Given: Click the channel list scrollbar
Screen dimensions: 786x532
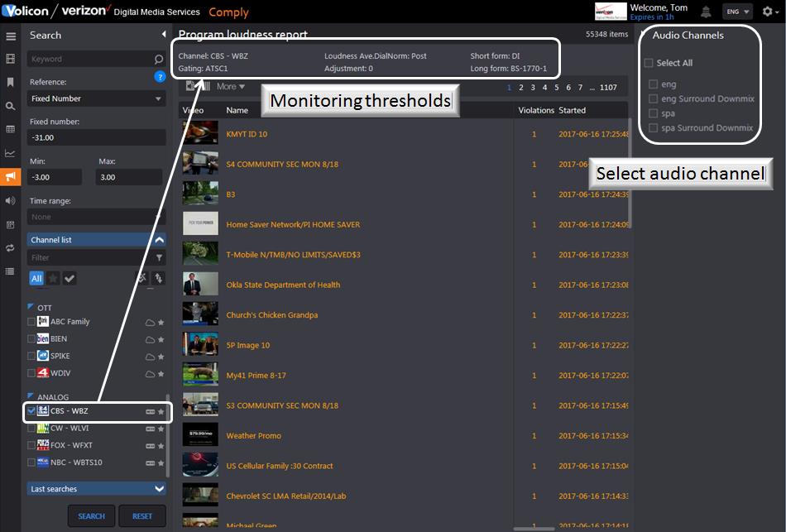Looking at the screenshot, I should (167, 436).
